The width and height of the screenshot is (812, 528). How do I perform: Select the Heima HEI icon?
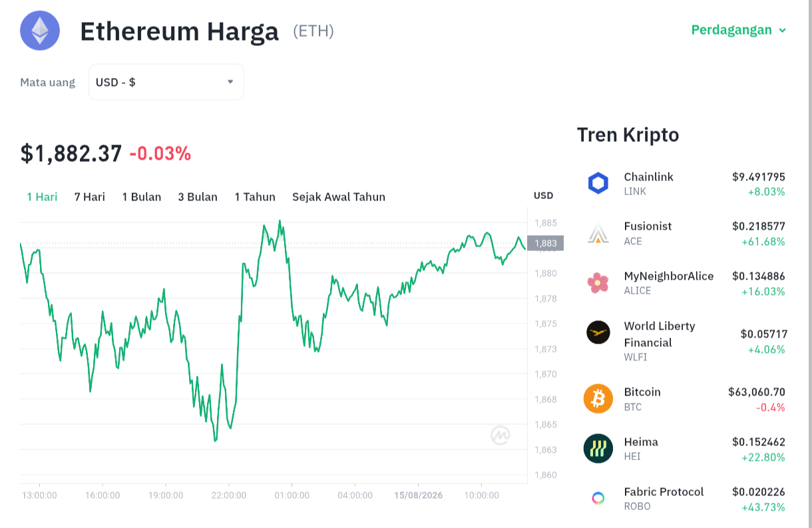click(598, 448)
